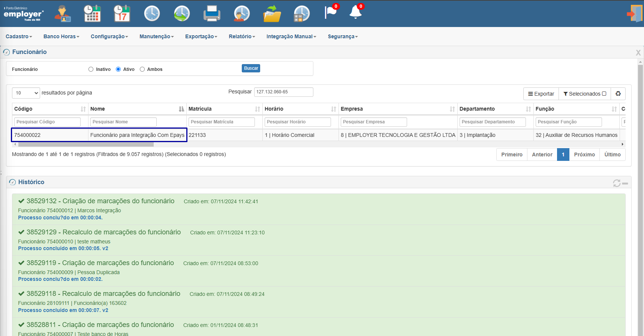Click the calendar with number 17 icon
This screenshot has width=644, height=336.
[x=122, y=13]
